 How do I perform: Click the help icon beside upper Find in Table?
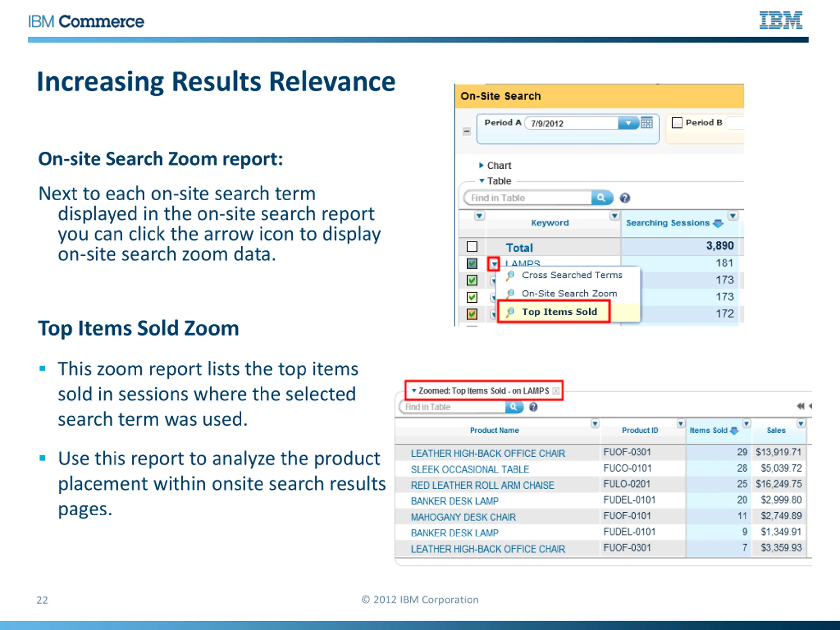coord(625,198)
